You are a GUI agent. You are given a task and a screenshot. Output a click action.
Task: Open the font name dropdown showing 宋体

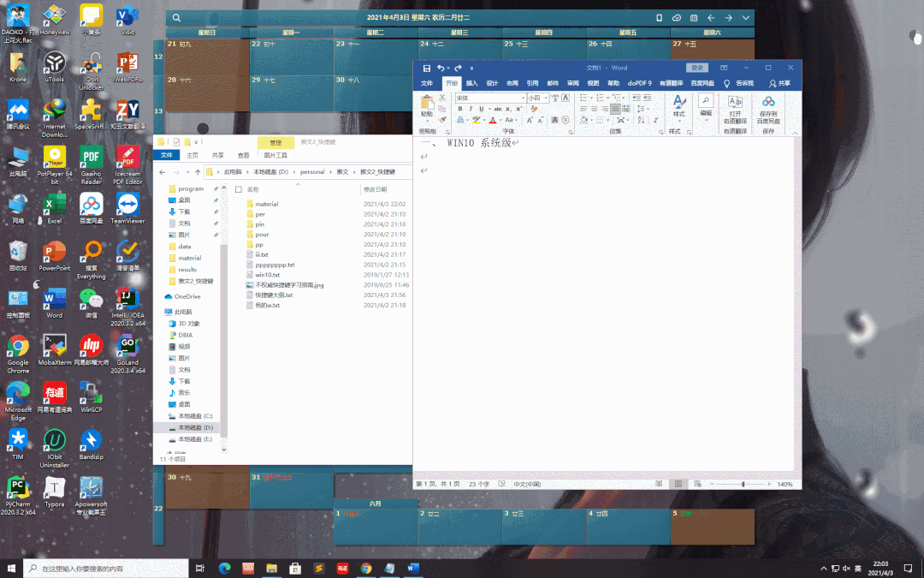tap(523, 98)
